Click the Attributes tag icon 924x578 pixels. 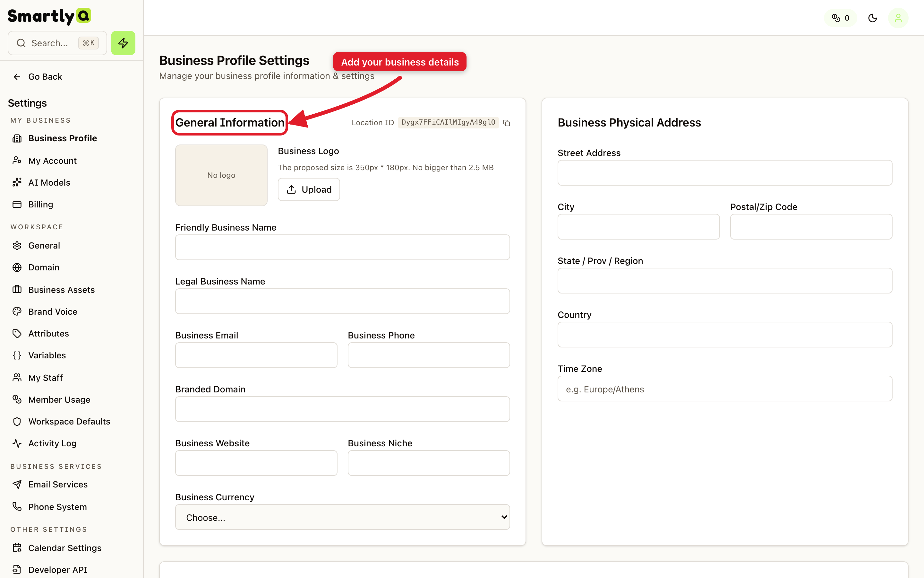coord(17,333)
